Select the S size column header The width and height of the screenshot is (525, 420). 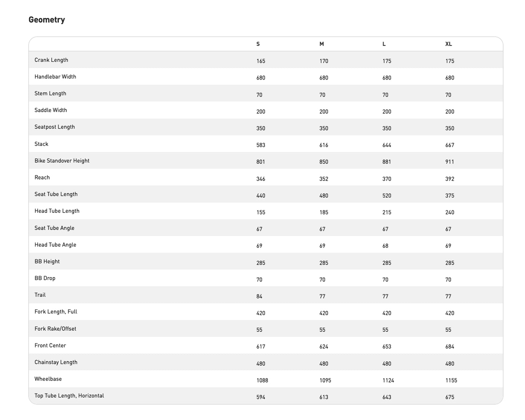258,44
